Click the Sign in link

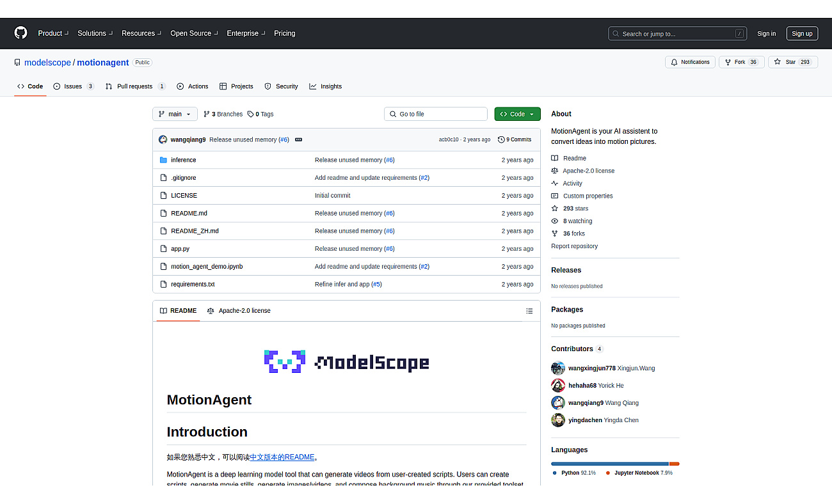(x=766, y=33)
